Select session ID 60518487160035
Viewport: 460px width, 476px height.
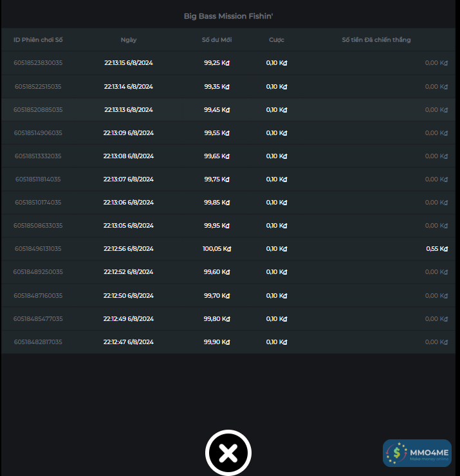pos(38,296)
